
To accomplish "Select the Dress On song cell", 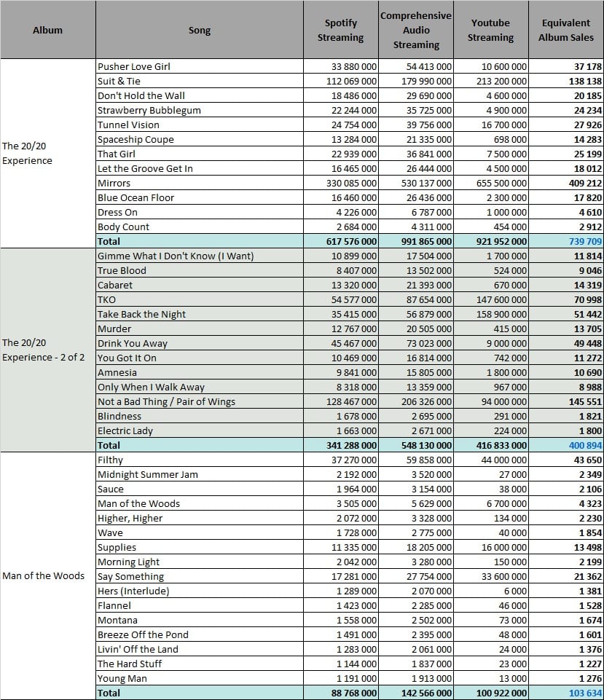I will (x=200, y=212).
